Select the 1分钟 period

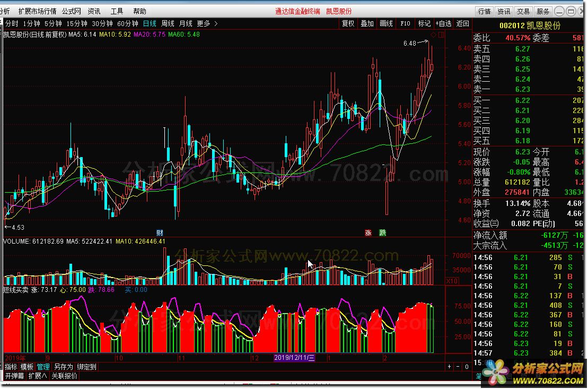coord(31,24)
